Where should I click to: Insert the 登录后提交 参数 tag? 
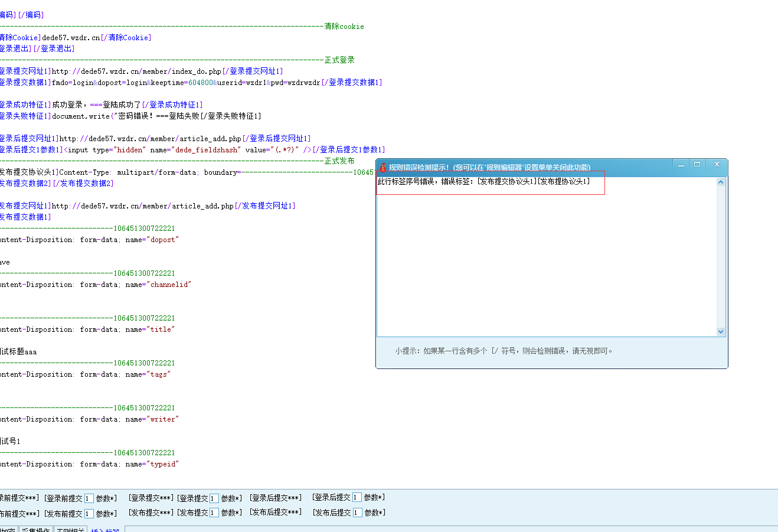pyautogui.click(x=338, y=497)
